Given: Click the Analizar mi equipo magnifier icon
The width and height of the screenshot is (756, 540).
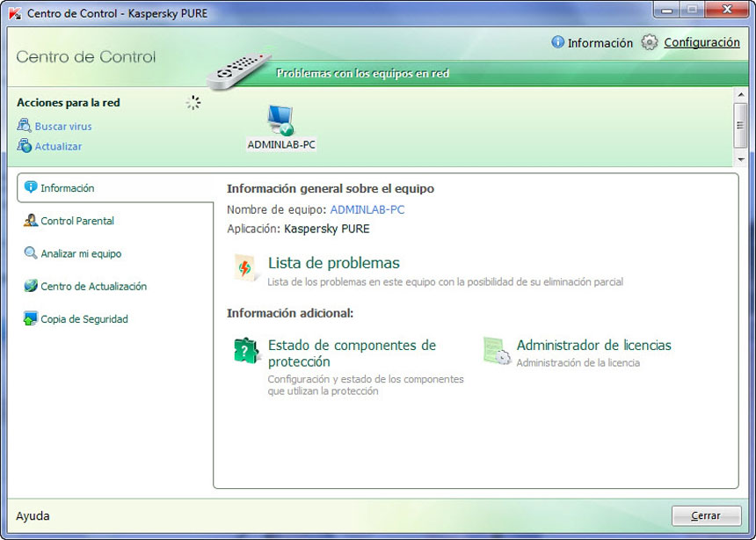Looking at the screenshot, I should point(31,253).
